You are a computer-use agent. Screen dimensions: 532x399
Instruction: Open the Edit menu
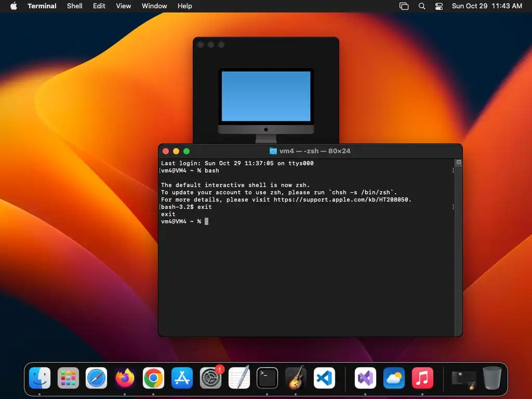coord(99,6)
